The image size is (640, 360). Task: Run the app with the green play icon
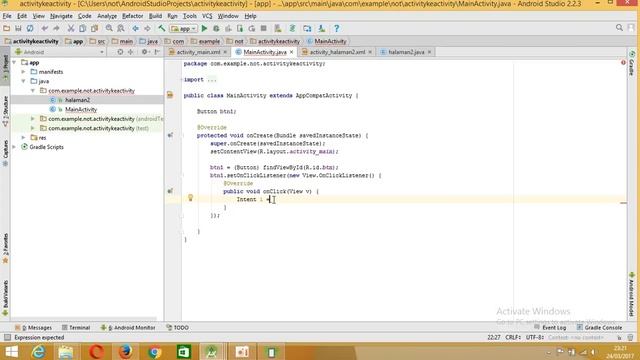coord(204,29)
